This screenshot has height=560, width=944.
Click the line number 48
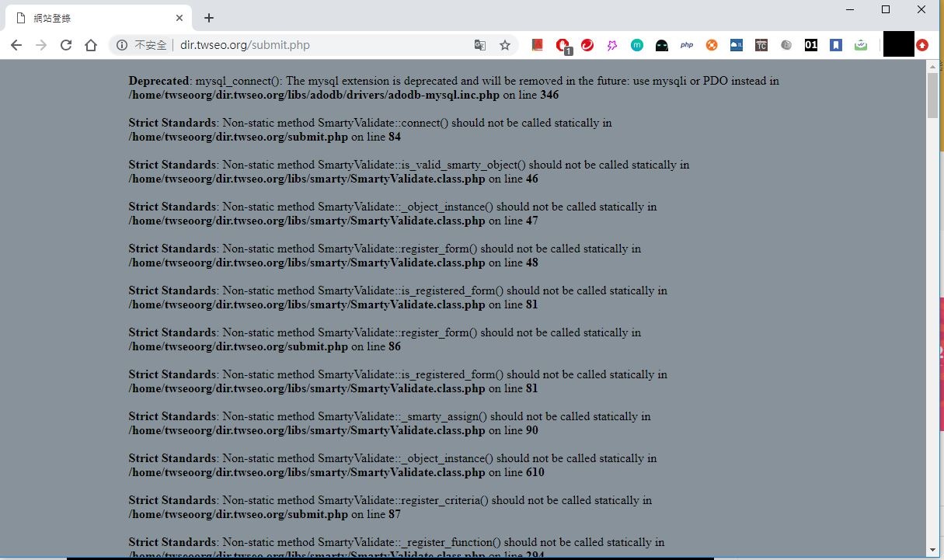point(532,263)
